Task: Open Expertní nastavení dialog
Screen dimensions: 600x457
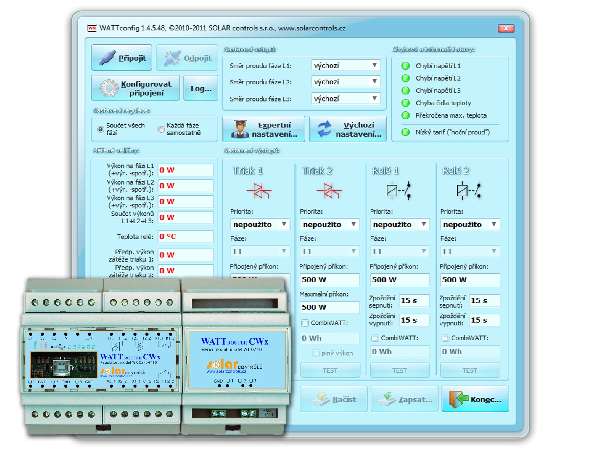Action: coord(264,129)
